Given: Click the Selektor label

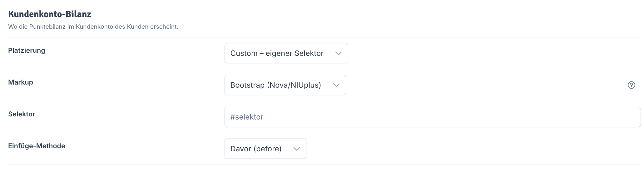Looking at the screenshot, I should [x=22, y=114].
